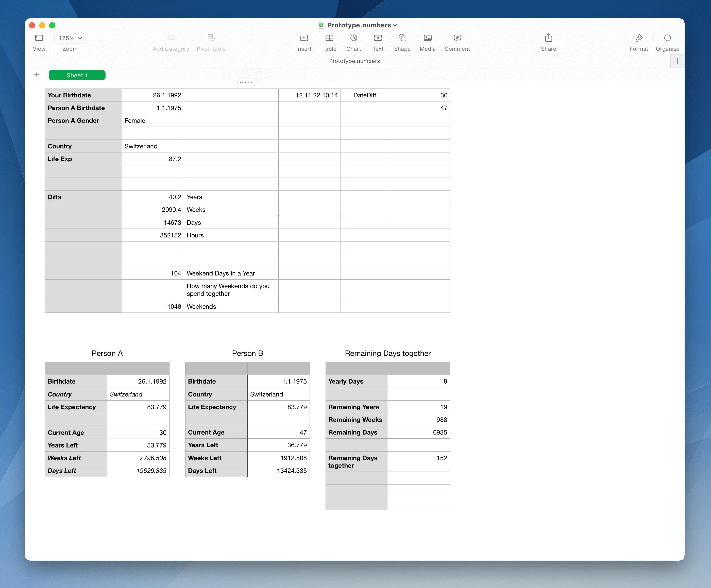Open the Organise sidebar
The width and height of the screenshot is (711, 588).
click(667, 42)
